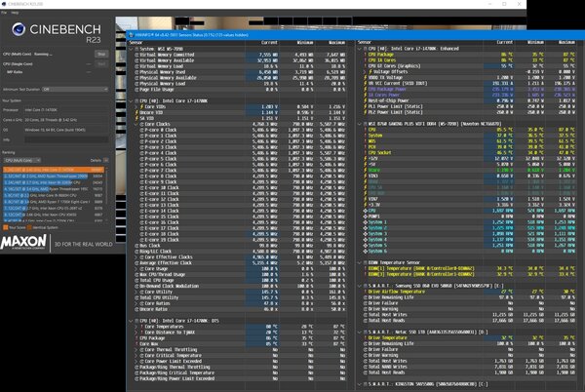
Task: Click the fan icon beside System 1
Action: coord(366,222)
